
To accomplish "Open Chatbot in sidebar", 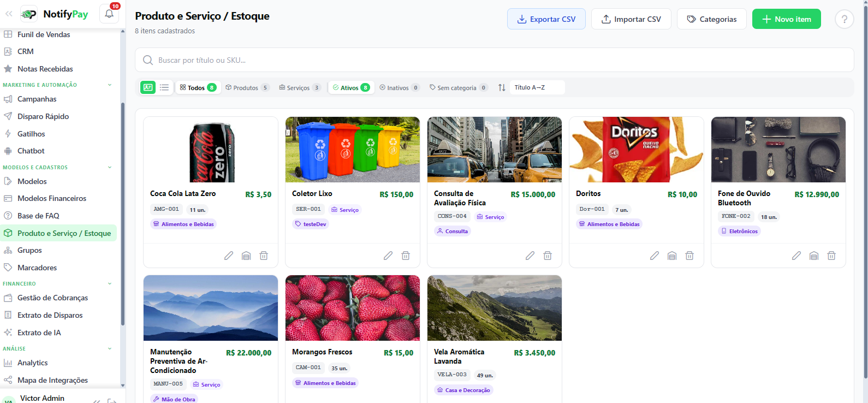I will (58, 151).
